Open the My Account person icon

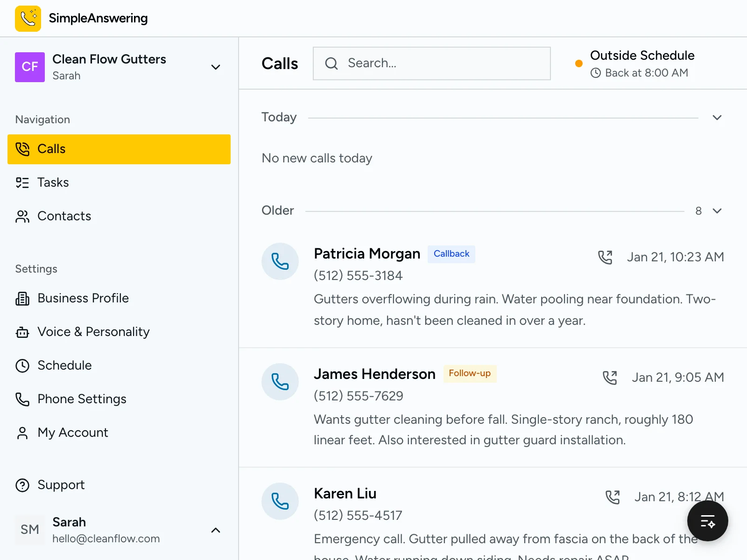click(22, 433)
